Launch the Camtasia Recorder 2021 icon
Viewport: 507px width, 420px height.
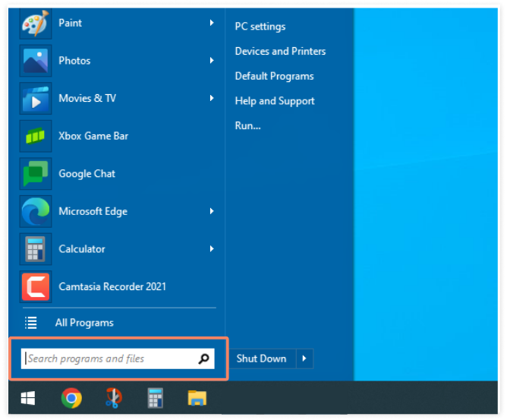point(36,286)
